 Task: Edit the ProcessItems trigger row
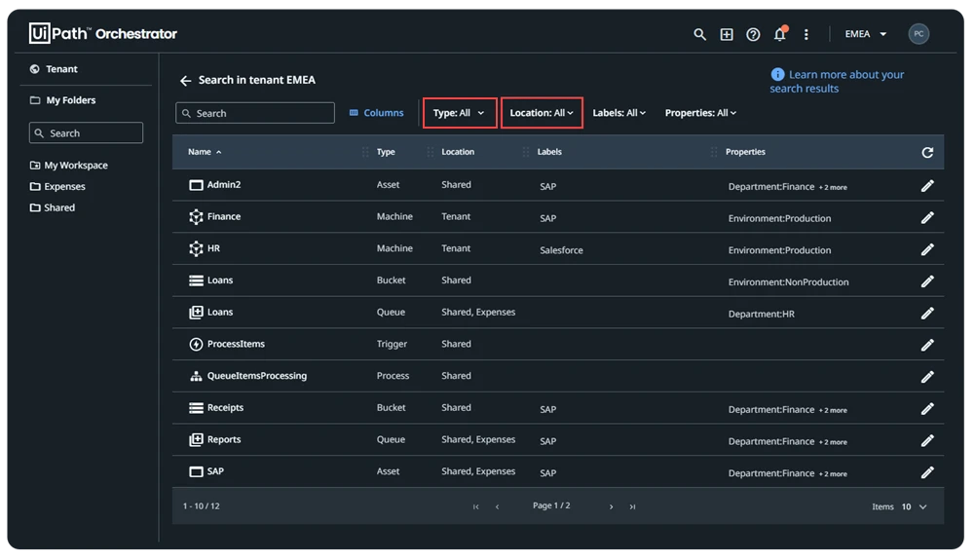(927, 345)
